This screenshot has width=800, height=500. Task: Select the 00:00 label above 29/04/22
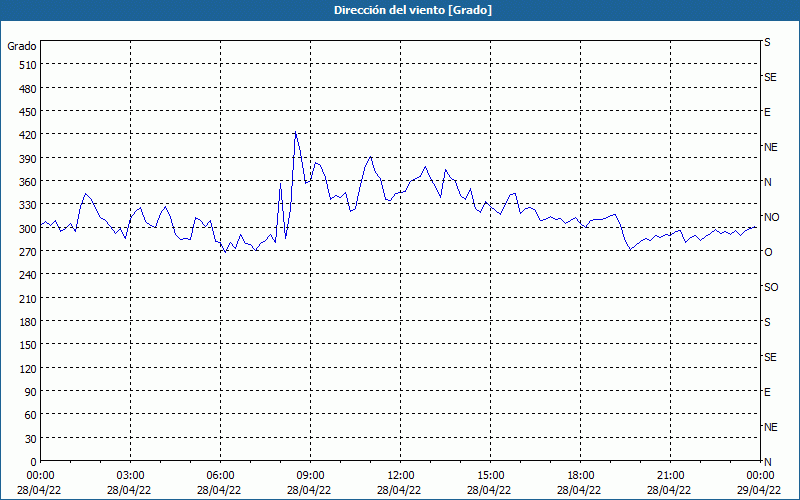pos(760,476)
